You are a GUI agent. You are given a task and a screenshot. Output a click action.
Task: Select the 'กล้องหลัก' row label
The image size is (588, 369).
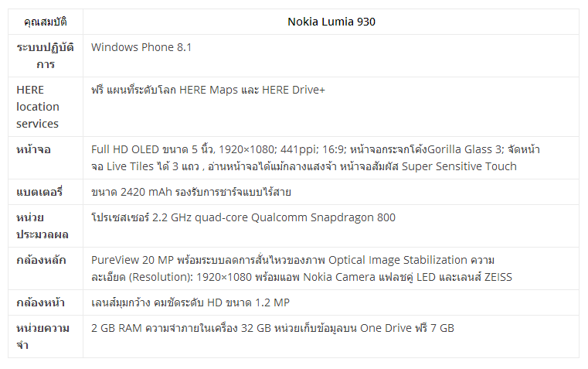pyautogui.click(x=40, y=260)
